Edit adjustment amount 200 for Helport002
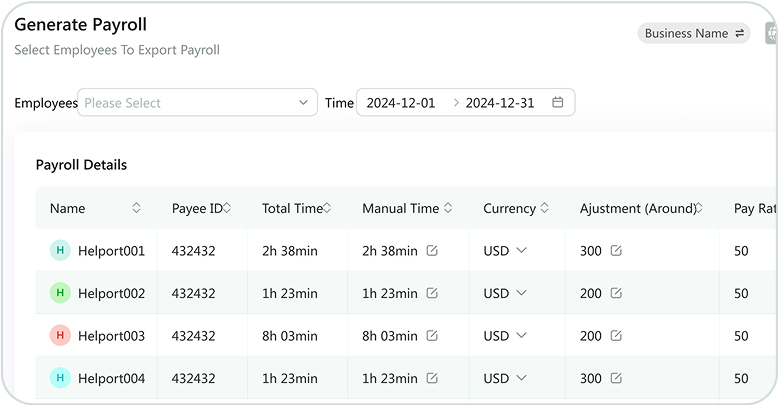778x405 pixels. (x=616, y=294)
